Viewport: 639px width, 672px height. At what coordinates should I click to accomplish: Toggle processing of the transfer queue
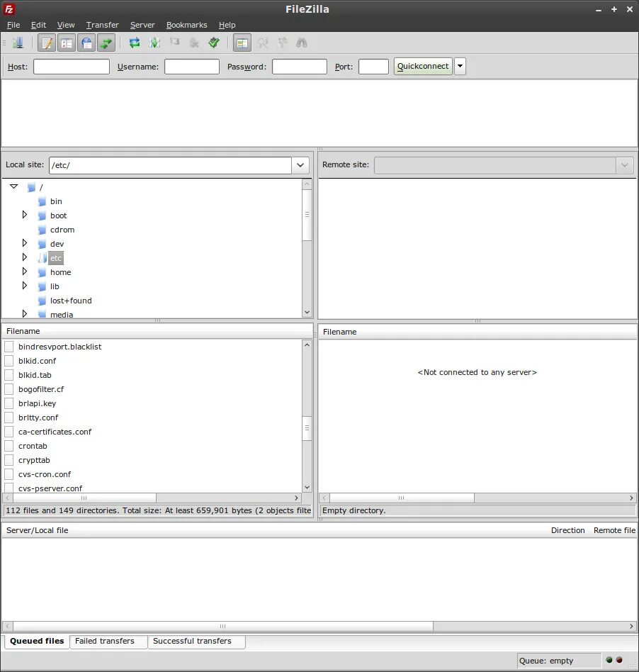click(x=154, y=43)
